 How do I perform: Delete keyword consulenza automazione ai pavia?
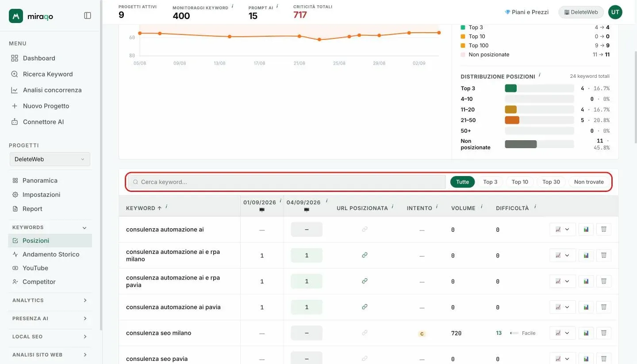pyautogui.click(x=604, y=307)
